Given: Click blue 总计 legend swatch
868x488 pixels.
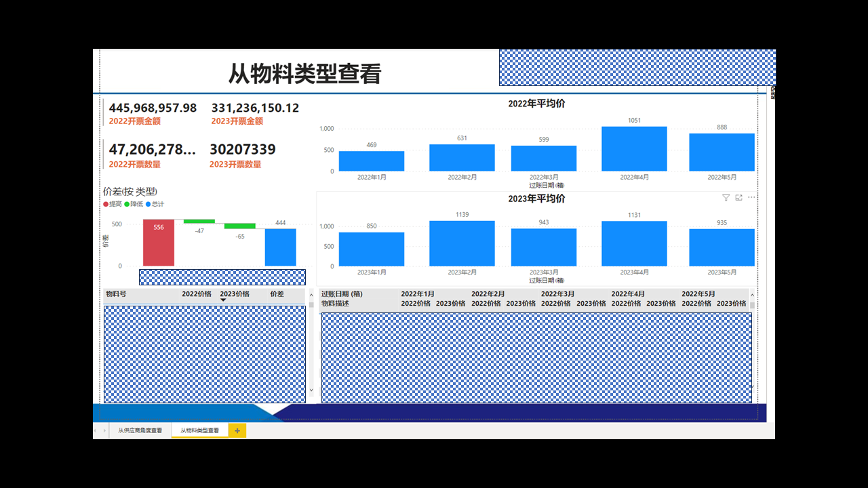Looking at the screenshot, I should (x=148, y=204).
